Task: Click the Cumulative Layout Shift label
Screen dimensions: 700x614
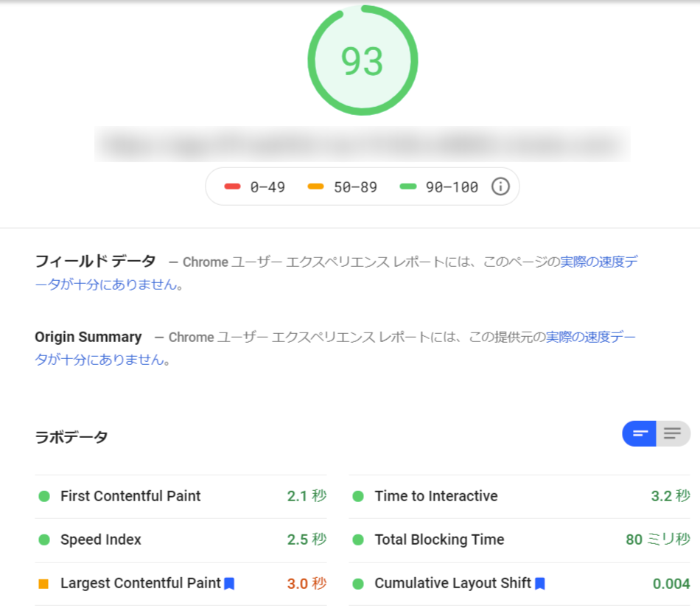Action: (452, 583)
